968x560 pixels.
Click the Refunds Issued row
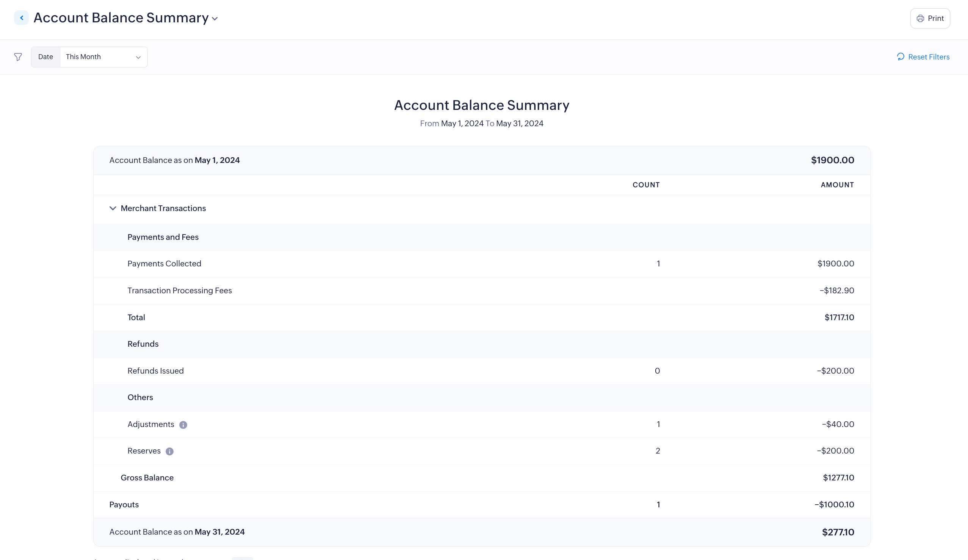(155, 371)
